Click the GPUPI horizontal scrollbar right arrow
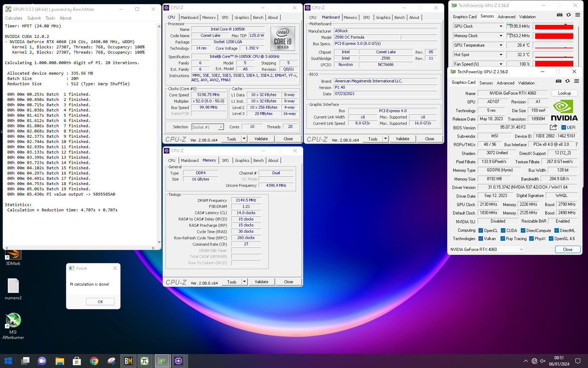This screenshot has height=368, width=588. [153, 248]
